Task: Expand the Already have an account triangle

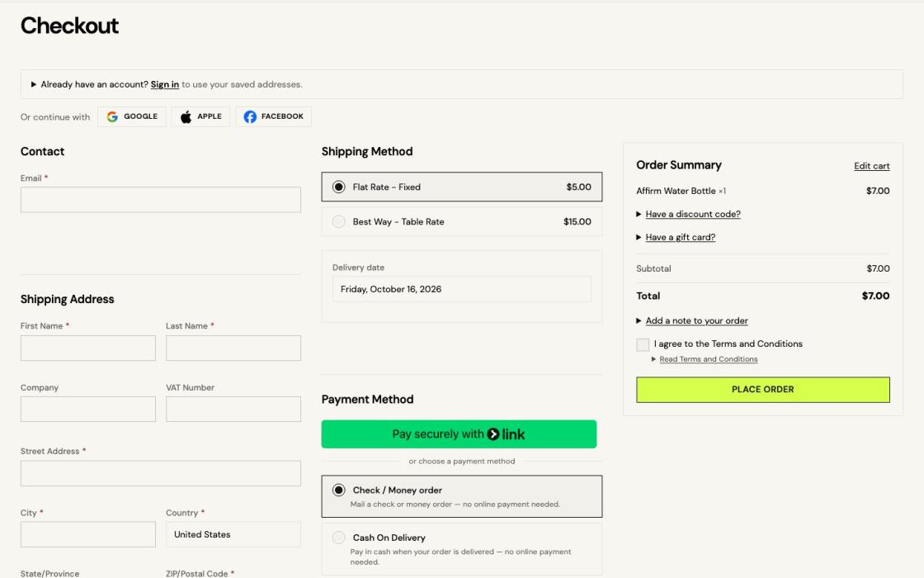Action: pyautogui.click(x=34, y=84)
